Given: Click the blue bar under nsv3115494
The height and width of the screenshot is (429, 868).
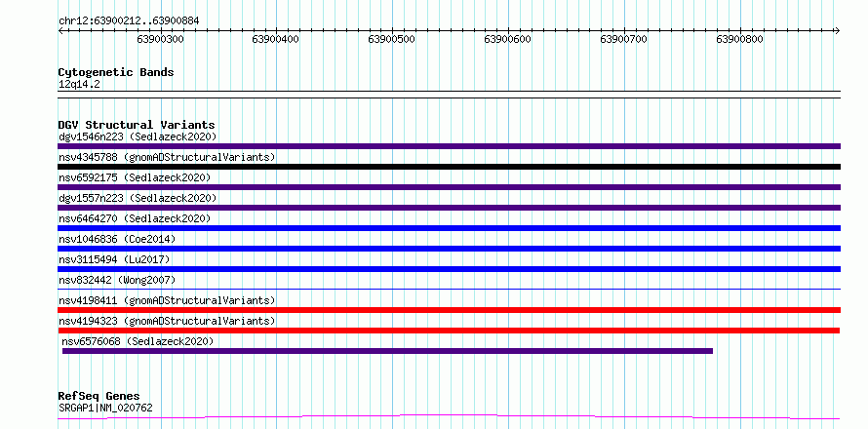Looking at the screenshot, I should (x=449, y=269).
